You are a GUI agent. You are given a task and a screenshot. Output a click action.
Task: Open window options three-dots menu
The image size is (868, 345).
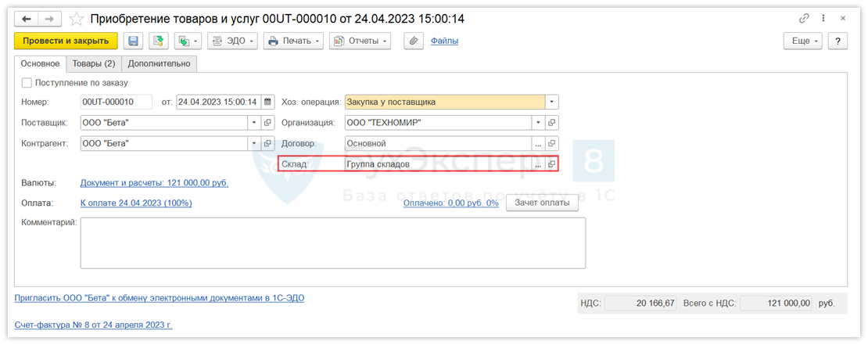click(825, 18)
